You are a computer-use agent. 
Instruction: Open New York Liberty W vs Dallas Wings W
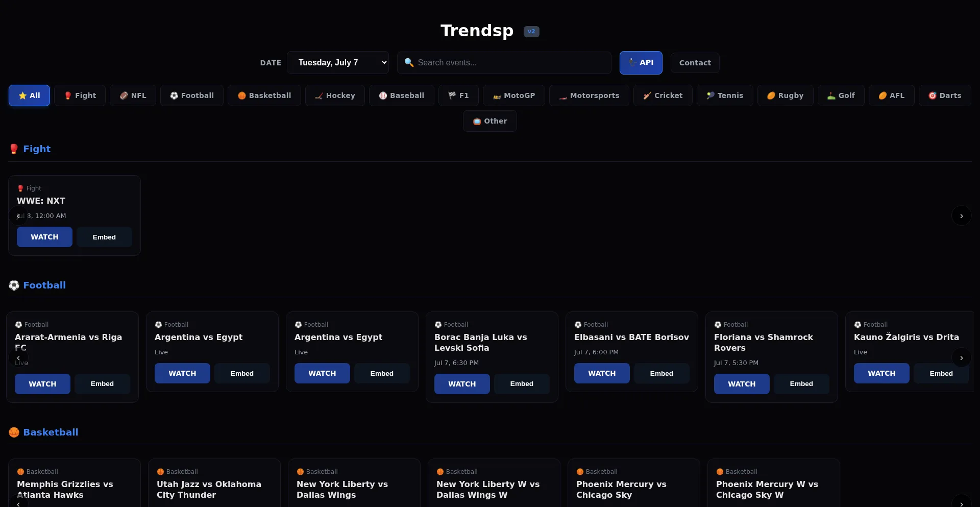tap(494, 483)
